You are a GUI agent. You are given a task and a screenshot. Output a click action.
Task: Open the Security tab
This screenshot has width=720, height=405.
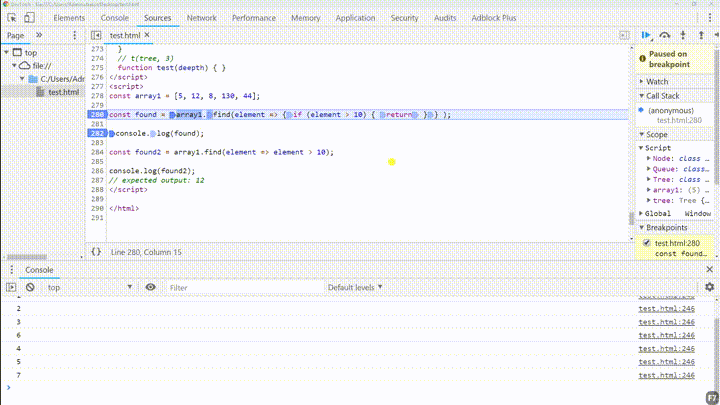404,18
